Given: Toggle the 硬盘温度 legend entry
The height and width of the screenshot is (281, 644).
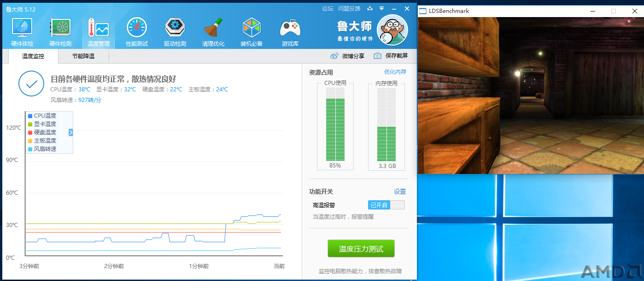Looking at the screenshot, I should [42, 132].
